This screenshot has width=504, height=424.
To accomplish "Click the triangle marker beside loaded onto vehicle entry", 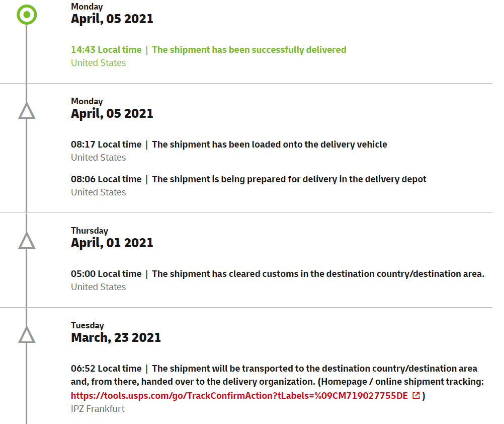I will coord(27,111).
